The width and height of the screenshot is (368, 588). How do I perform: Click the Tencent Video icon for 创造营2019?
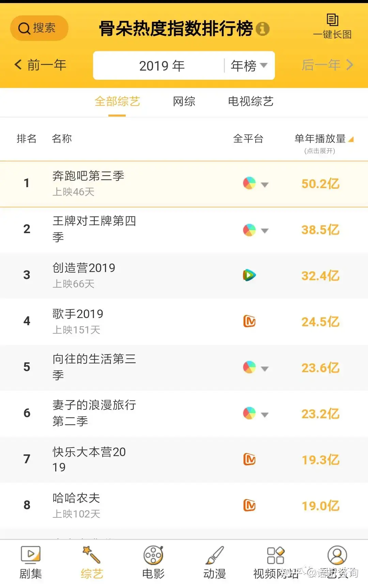[249, 275]
